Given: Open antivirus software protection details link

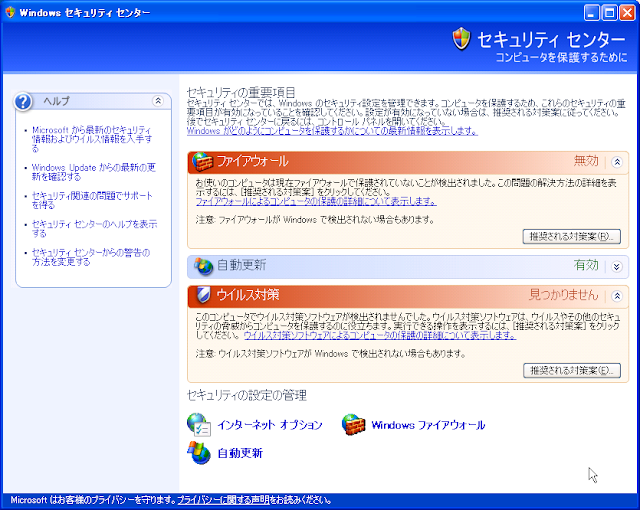Looking at the screenshot, I should 380,335.
